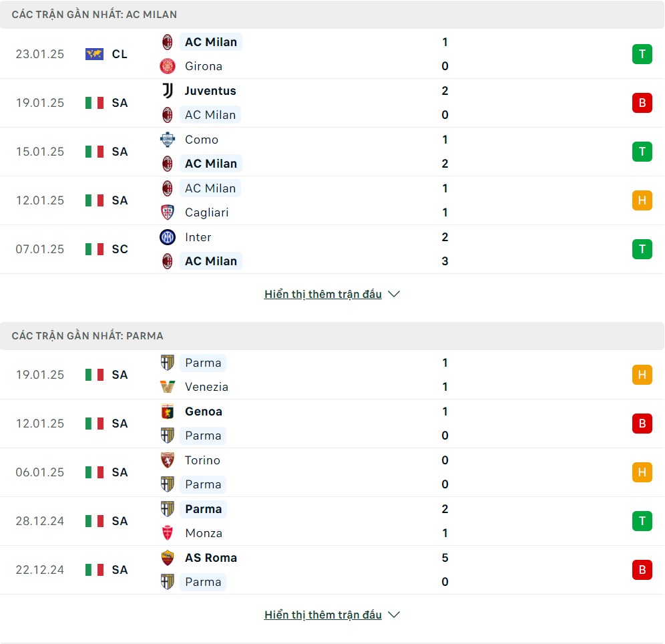
Task: Click the Girona club crest icon
Action: [168, 66]
